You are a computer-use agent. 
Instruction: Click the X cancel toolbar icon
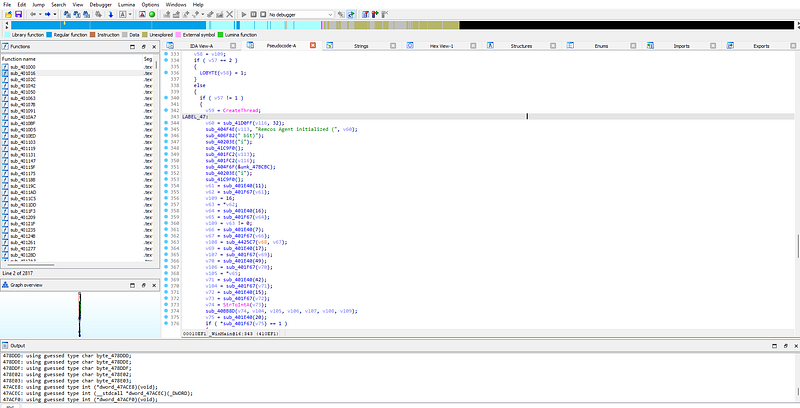click(x=230, y=14)
